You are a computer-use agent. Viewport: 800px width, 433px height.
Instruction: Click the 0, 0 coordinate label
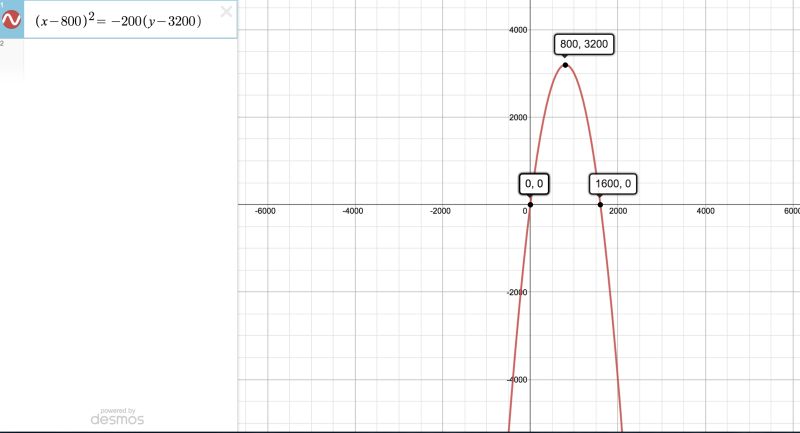(534, 184)
